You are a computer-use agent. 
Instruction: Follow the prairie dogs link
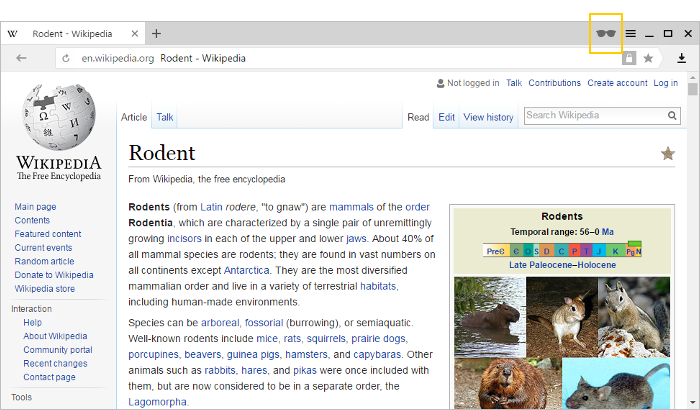point(379,339)
